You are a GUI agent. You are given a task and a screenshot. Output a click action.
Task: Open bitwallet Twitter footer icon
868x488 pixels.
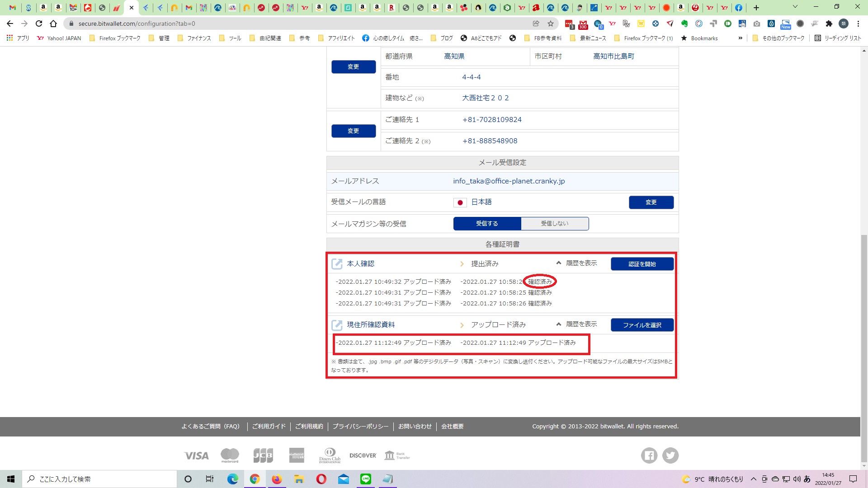670,455
